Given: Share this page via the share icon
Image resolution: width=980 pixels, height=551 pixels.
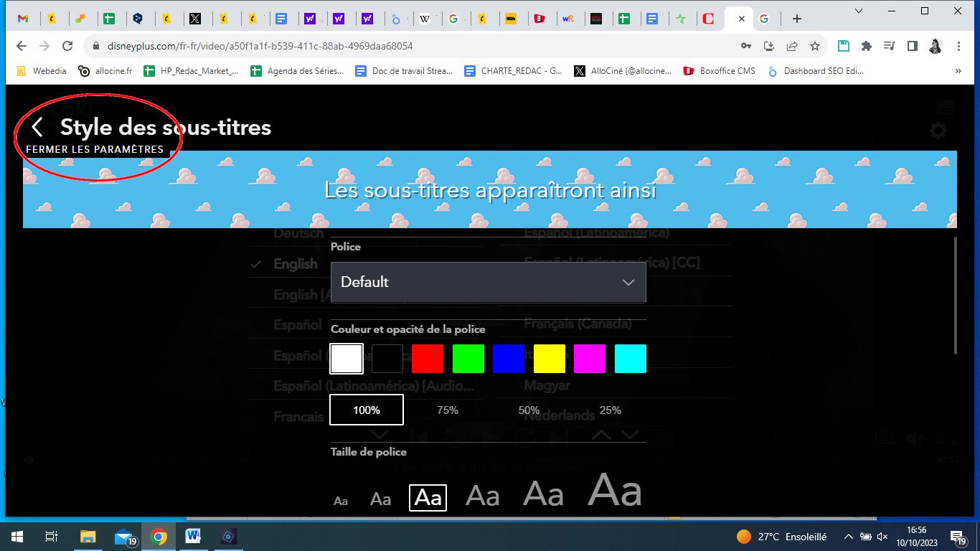Looking at the screenshot, I should 792,46.
